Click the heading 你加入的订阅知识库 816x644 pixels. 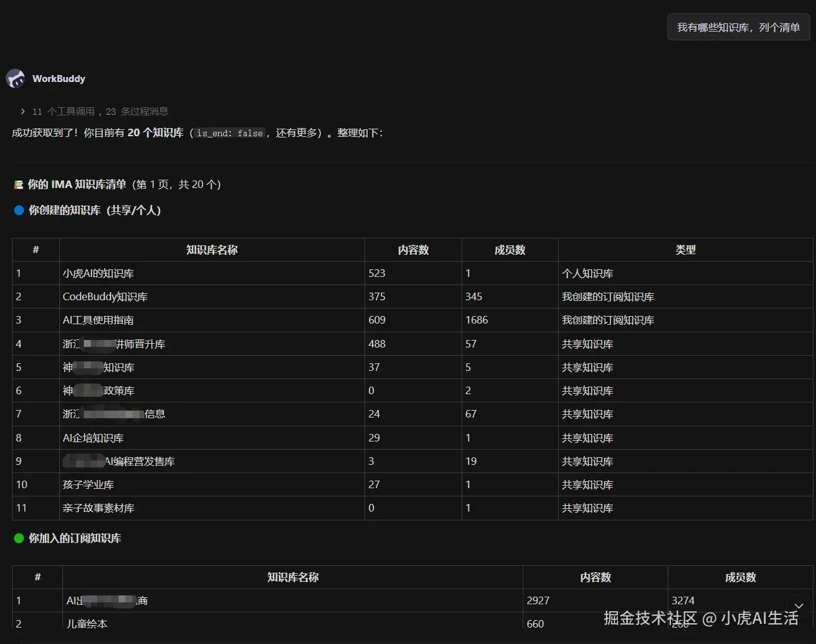pyautogui.click(x=75, y=539)
